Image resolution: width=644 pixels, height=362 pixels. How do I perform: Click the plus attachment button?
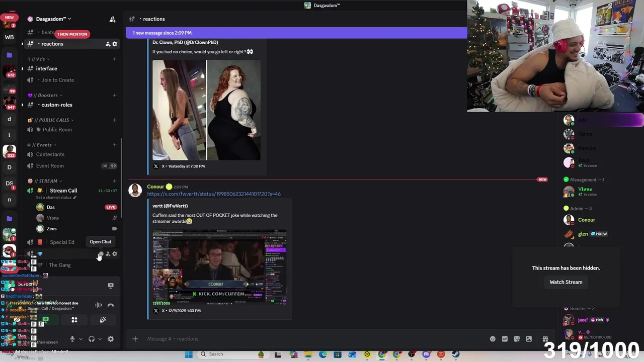pos(135,339)
